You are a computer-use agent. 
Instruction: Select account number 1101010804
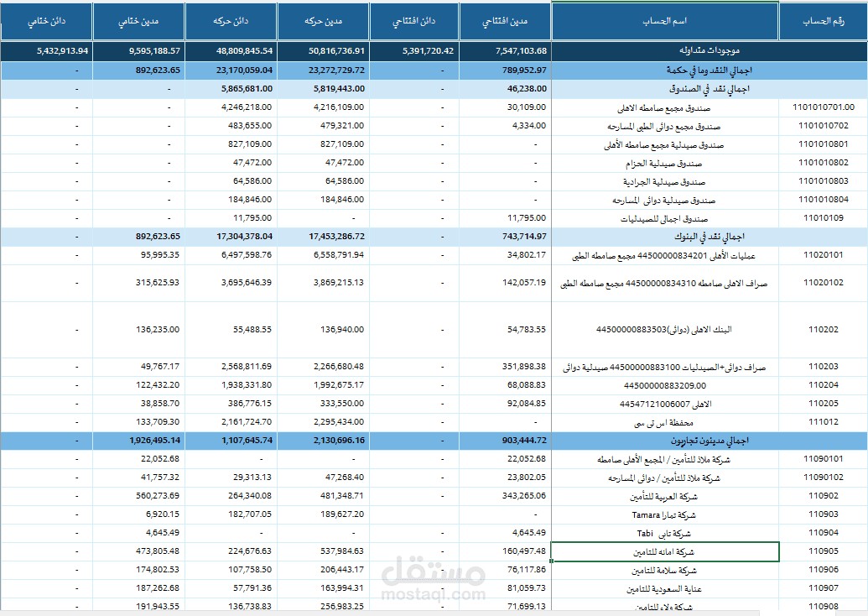coord(824,200)
